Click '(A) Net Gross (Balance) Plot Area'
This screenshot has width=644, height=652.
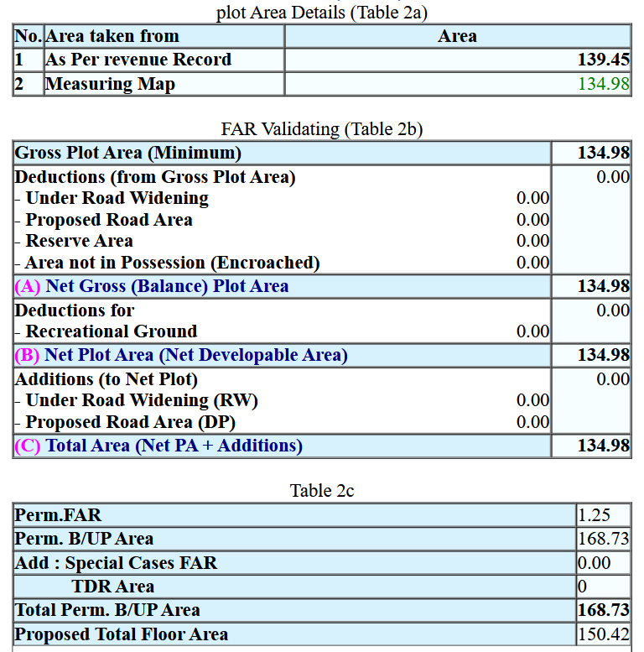[152, 286]
